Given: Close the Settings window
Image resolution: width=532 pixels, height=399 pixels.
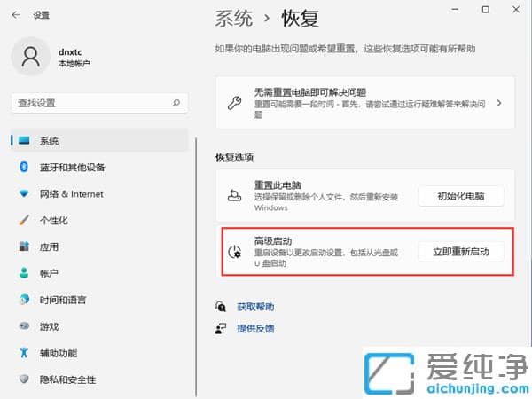Looking at the screenshot, I should (516, 10).
